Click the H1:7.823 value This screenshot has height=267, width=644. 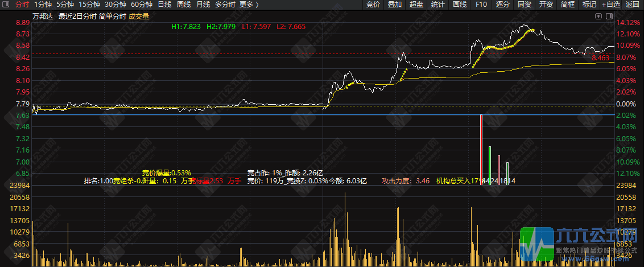(186, 27)
